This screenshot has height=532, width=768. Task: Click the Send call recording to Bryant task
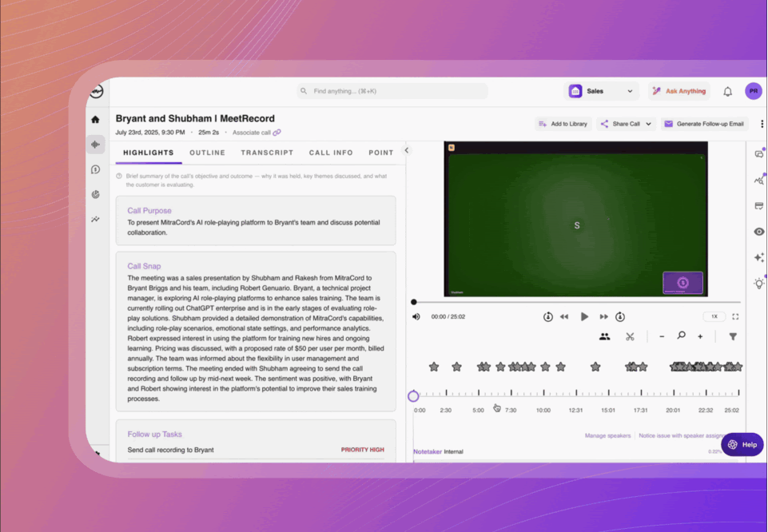[x=170, y=450]
